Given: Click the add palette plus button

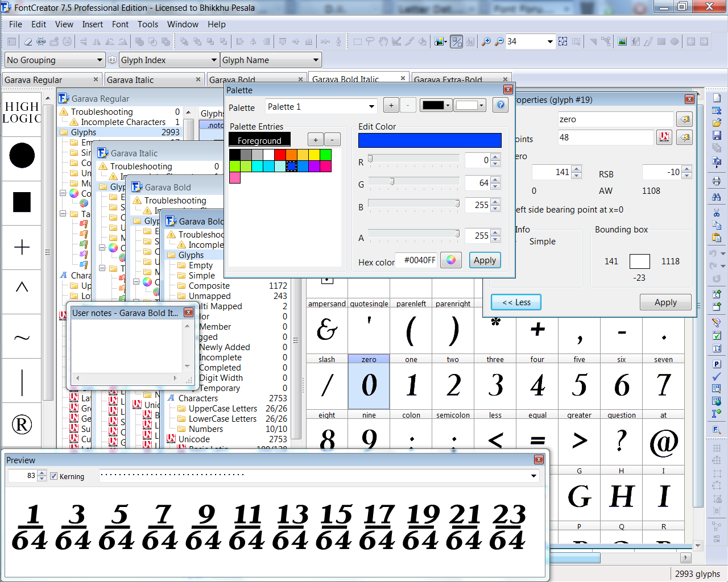Looking at the screenshot, I should pyautogui.click(x=391, y=105).
